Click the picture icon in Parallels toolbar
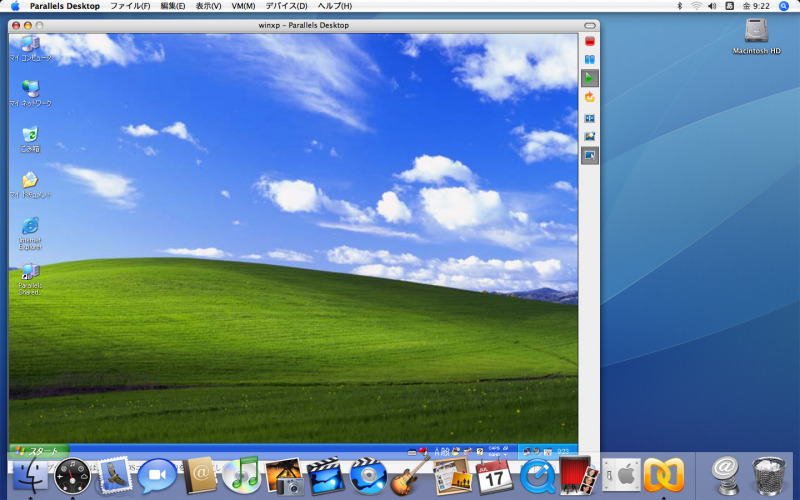Viewport: 800px width, 500px height. click(x=590, y=136)
